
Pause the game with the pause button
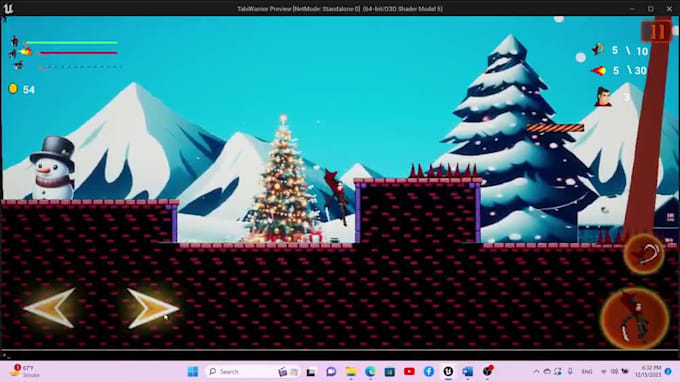tap(657, 31)
